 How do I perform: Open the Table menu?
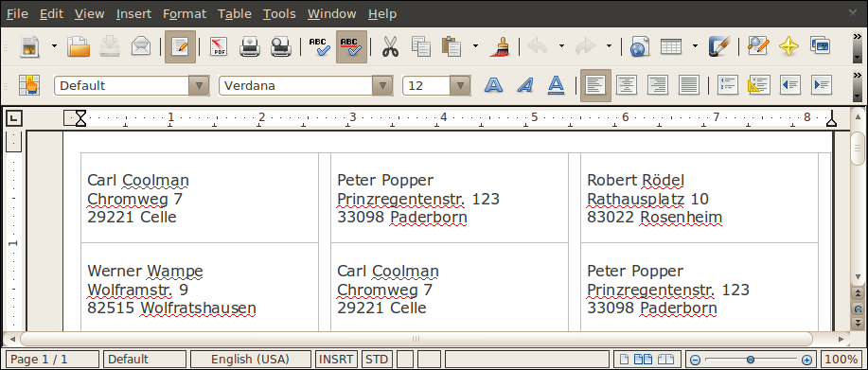(x=235, y=14)
